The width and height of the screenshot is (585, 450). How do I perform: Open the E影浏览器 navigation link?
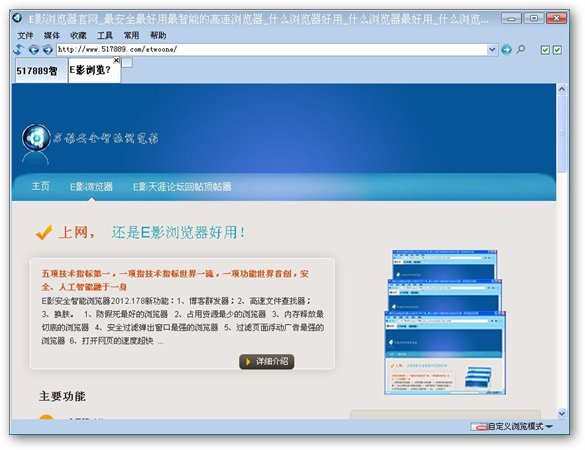[x=91, y=187]
